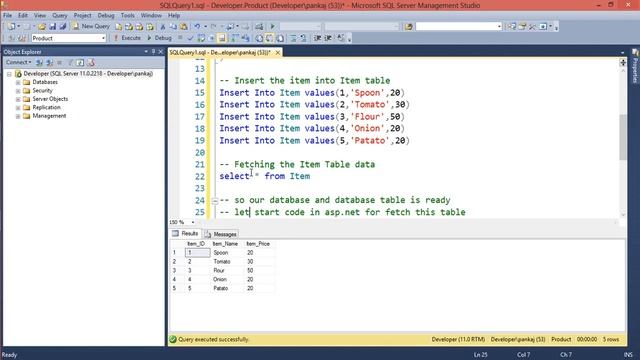Expand the Security folder node
Image resolution: width=640 pixels, height=360 pixels.
point(18,91)
